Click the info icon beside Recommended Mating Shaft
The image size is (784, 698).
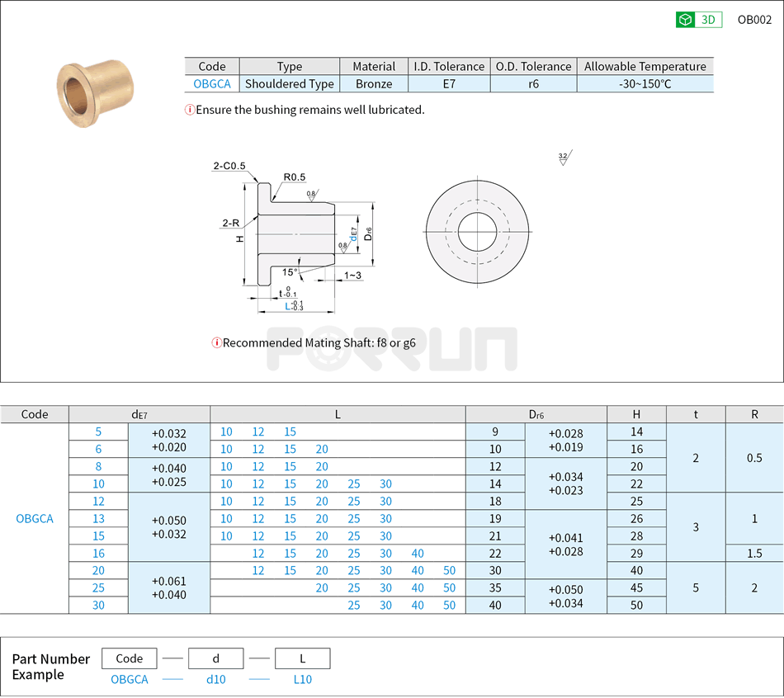(217, 342)
